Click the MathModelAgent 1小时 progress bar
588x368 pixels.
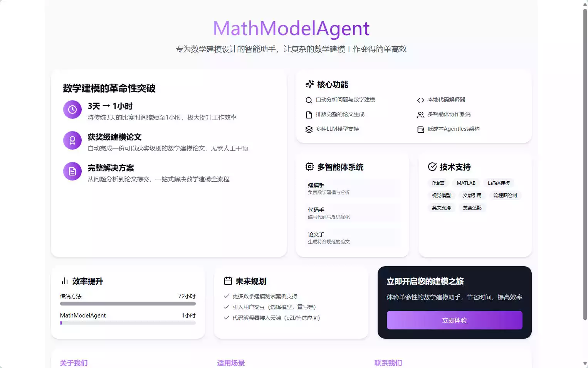pyautogui.click(x=128, y=323)
